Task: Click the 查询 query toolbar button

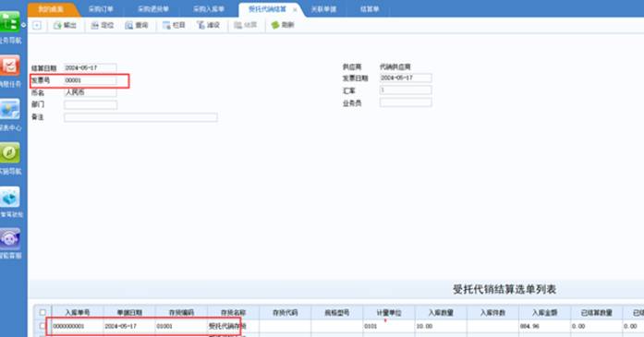Action: point(137,26)
